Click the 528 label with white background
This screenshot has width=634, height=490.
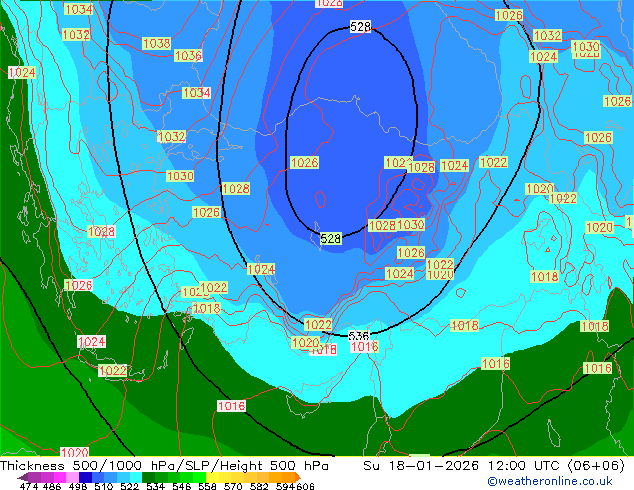(x=360, y=27)
